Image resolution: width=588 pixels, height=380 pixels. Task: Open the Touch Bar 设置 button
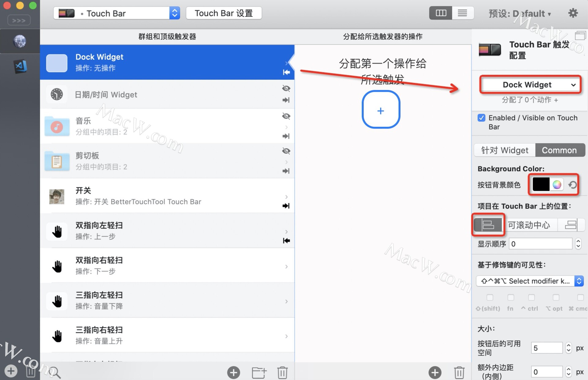[x=224, y=13]
